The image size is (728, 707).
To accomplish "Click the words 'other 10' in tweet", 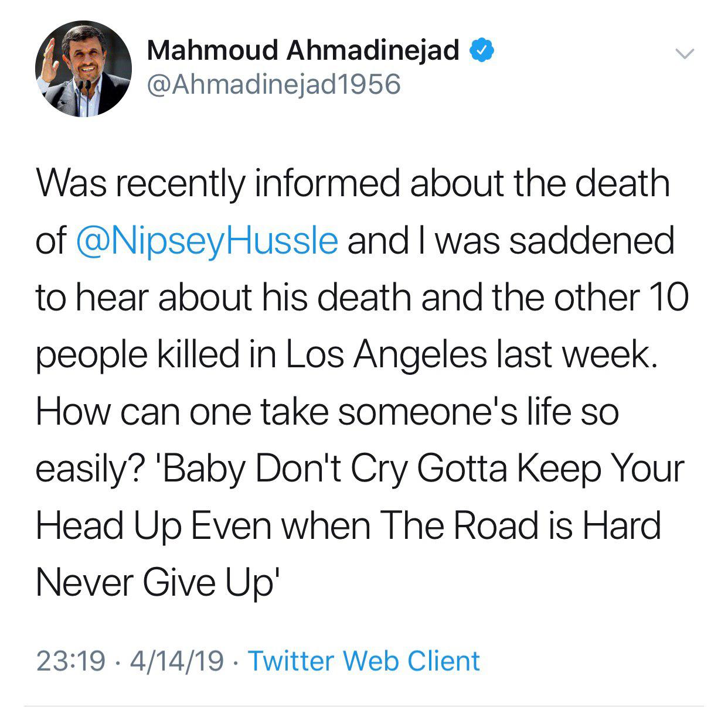I will click(621, 298).
